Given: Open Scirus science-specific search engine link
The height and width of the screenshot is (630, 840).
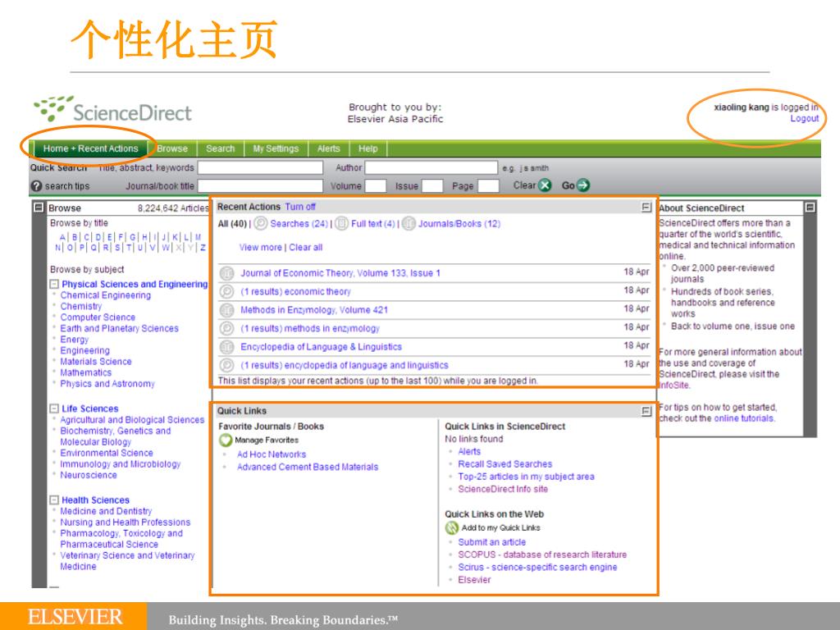Looking at the screenshot, I should click(x=537, y=568).
